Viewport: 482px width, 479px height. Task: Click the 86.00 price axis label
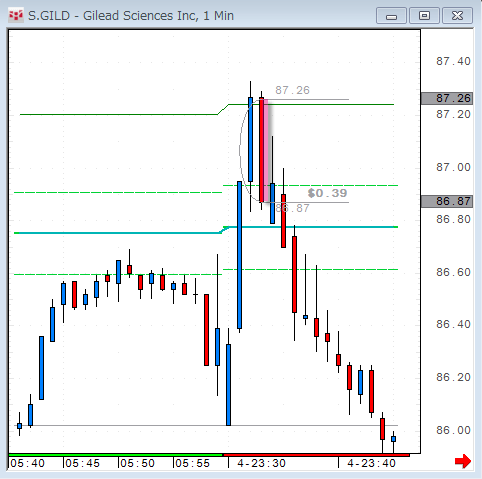pyautogui.click(x=453, y=430)
